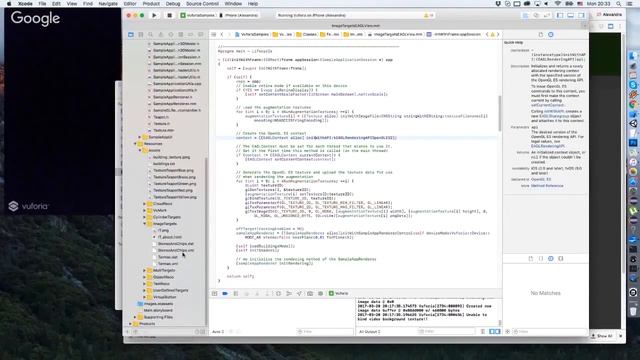Select Main.storyboard in the navigator

tap(158, 311)
